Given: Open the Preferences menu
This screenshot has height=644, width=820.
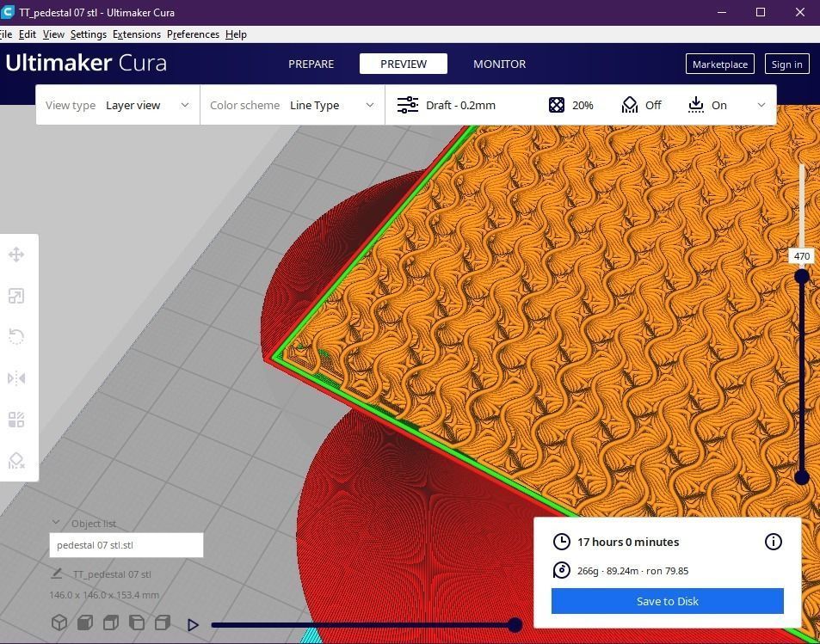Looking at the screenshot, I should pyautogui.click(x=193, y=34).
